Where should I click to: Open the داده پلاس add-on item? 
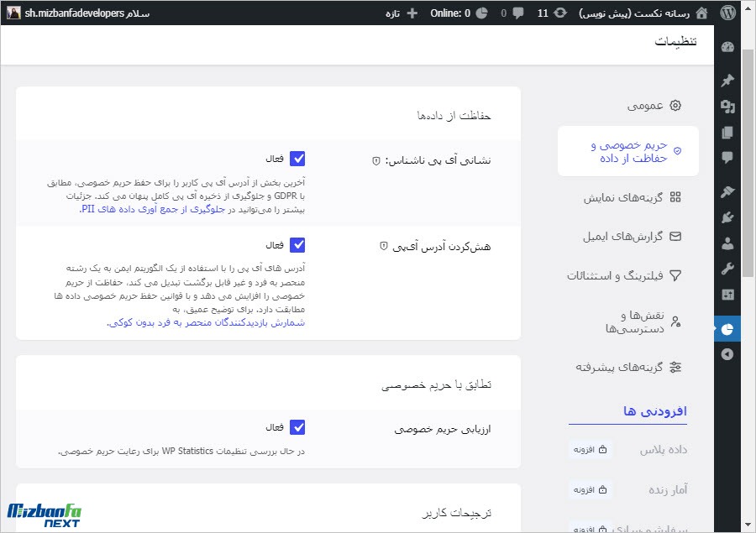664,450
